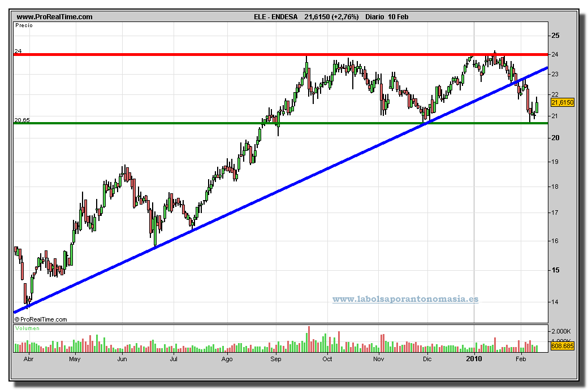Click the yellow 21,6150 price tag
The width and height of the screenshot is (588, 390).
562,102
